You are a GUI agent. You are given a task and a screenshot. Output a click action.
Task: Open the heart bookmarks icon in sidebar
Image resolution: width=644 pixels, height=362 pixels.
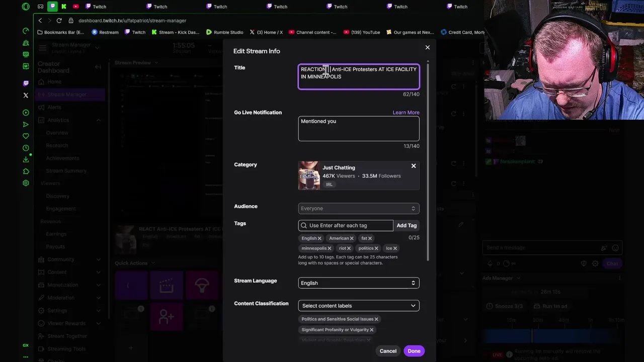tap(26, 136)
